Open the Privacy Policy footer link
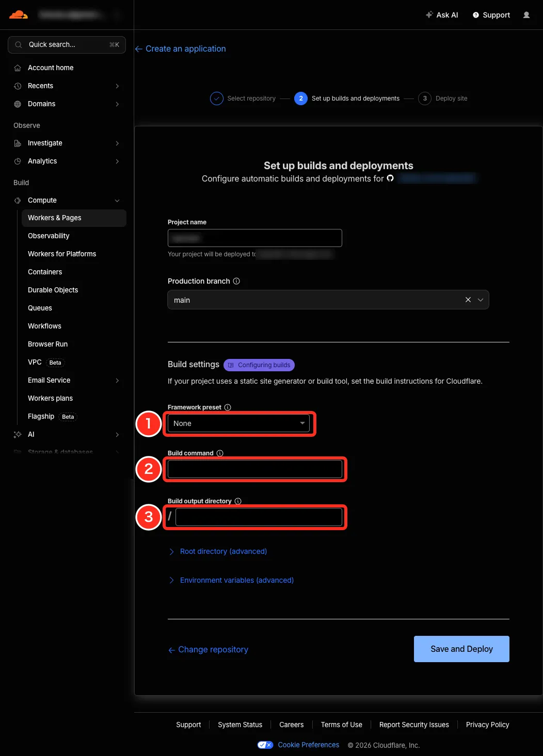 click(x=487, y=725)
